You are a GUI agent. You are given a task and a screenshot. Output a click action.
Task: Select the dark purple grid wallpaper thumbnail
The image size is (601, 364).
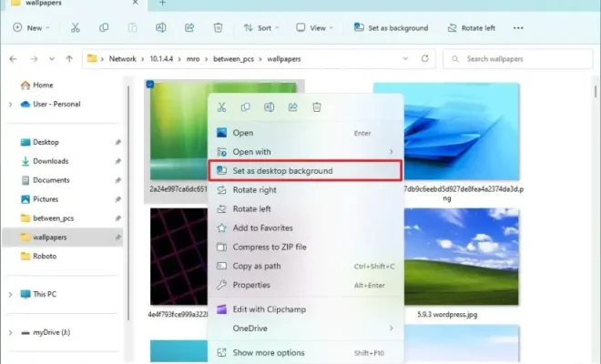[x=178, y=257]
